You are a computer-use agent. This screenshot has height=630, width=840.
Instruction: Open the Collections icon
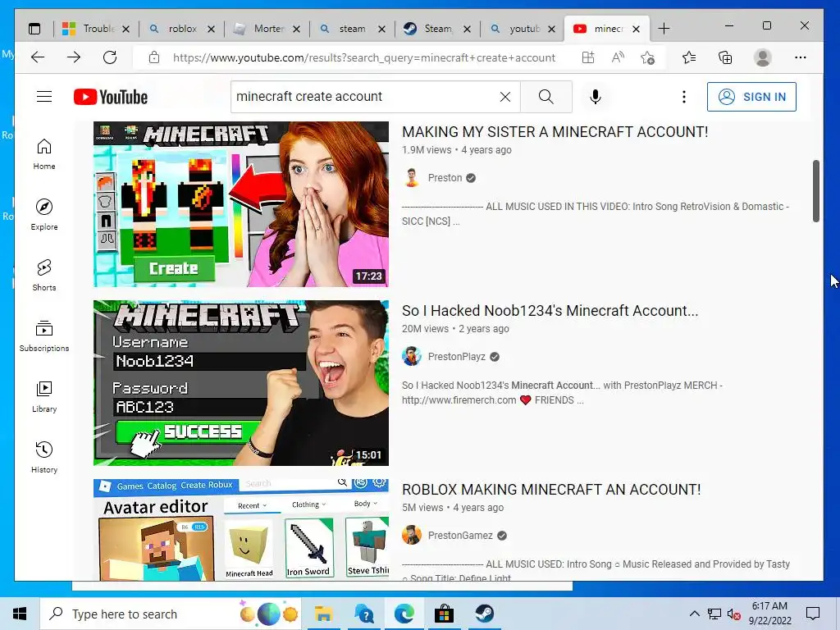725,57
